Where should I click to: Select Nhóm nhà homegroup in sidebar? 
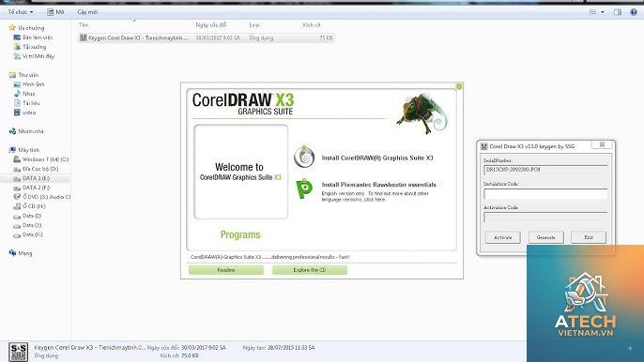26,131
